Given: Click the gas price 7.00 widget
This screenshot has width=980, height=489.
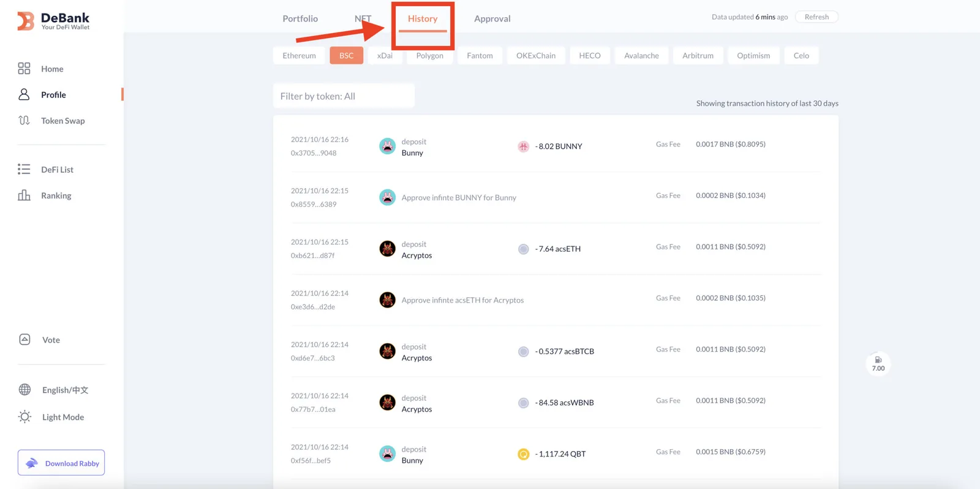Looking at the screenshot, I should [x=878, y=364].
